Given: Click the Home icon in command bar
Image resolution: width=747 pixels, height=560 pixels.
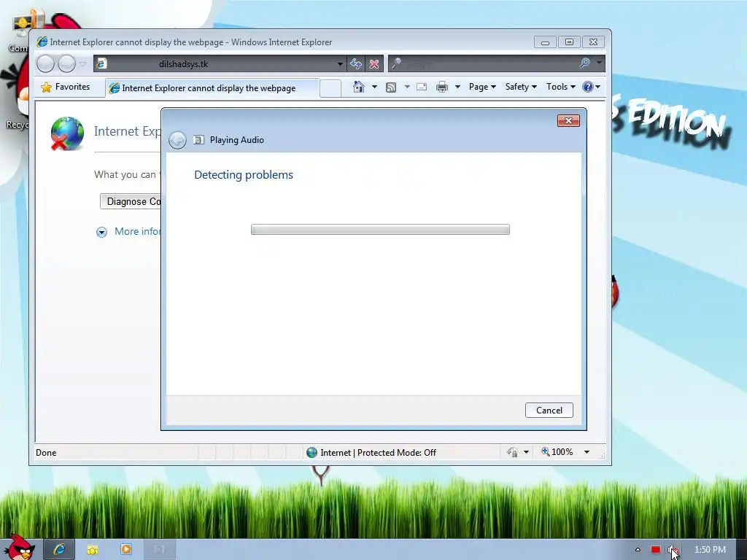Looking at the screenshot, I should coord(359,87).
